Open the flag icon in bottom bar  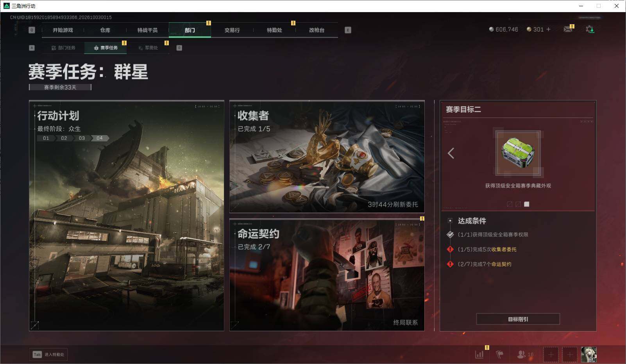pos(499,354)
